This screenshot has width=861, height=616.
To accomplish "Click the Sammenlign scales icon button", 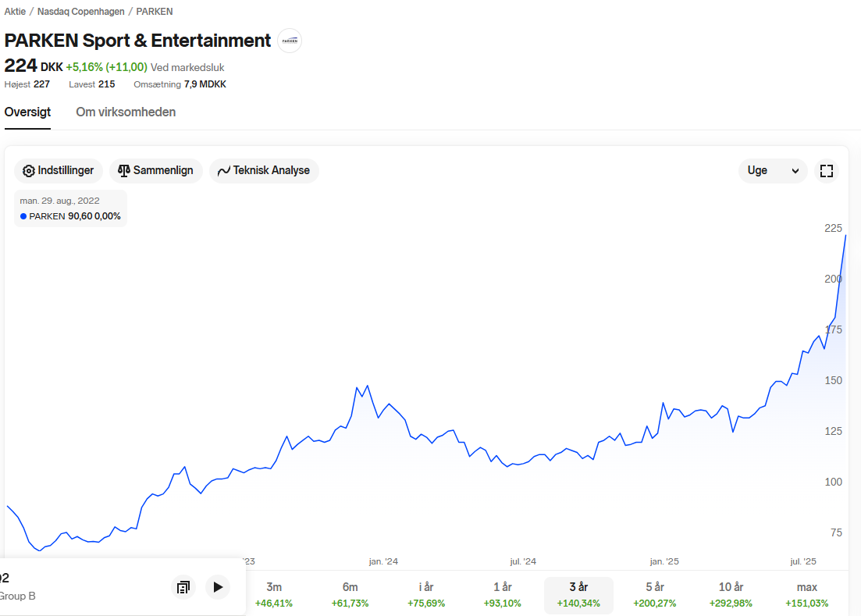I will [155, 170].
